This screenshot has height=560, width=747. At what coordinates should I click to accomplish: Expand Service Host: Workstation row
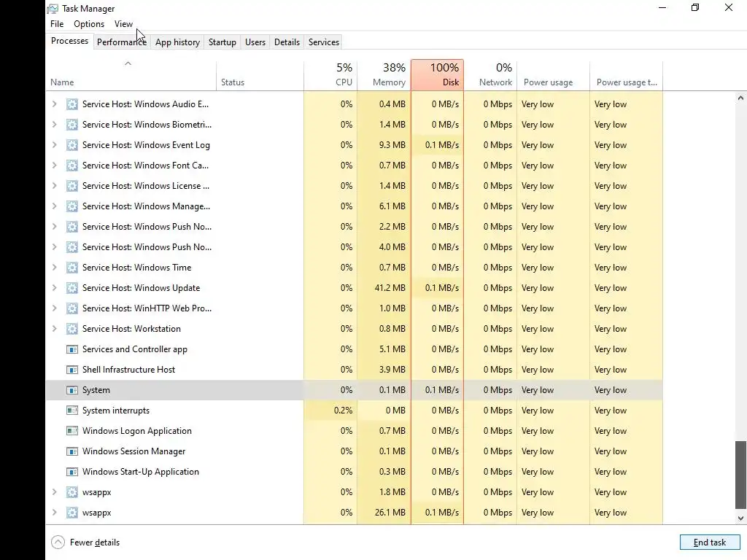click(54, 329)
